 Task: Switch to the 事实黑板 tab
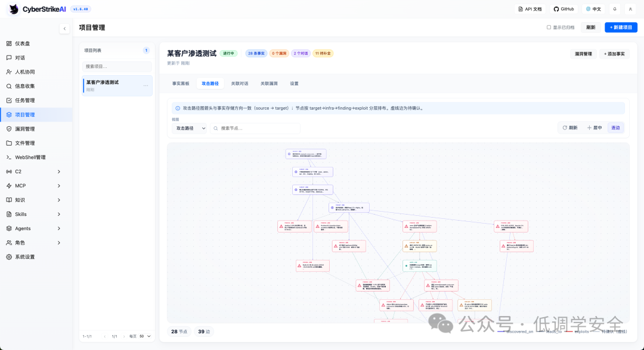(x=181, y=83)
